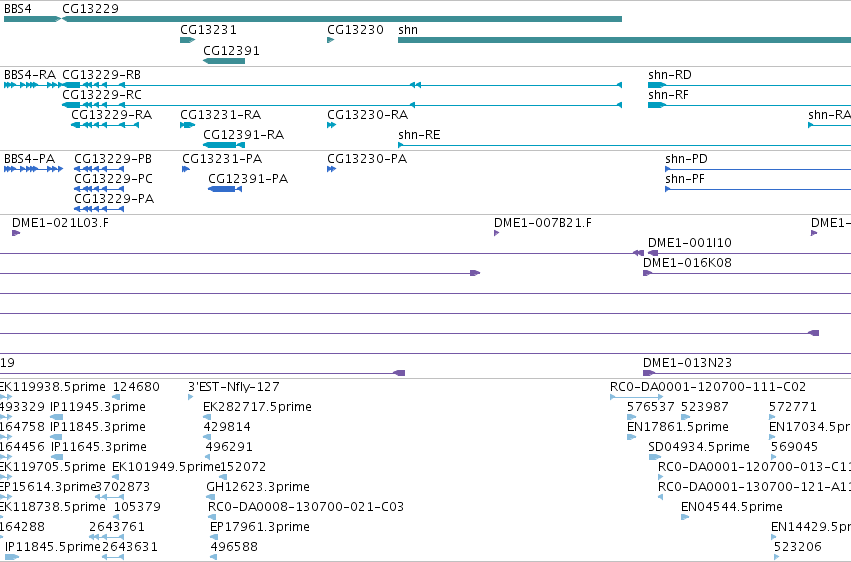Click the 152072 EST label
Viewport: 851px width, 562px height.
tap(243, 467)
